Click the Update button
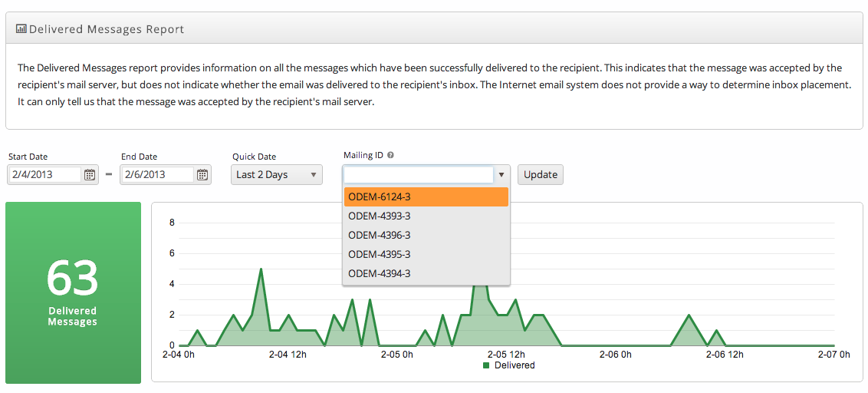The image size is (868, 393). pyautogui.click(x=541, y=174)
